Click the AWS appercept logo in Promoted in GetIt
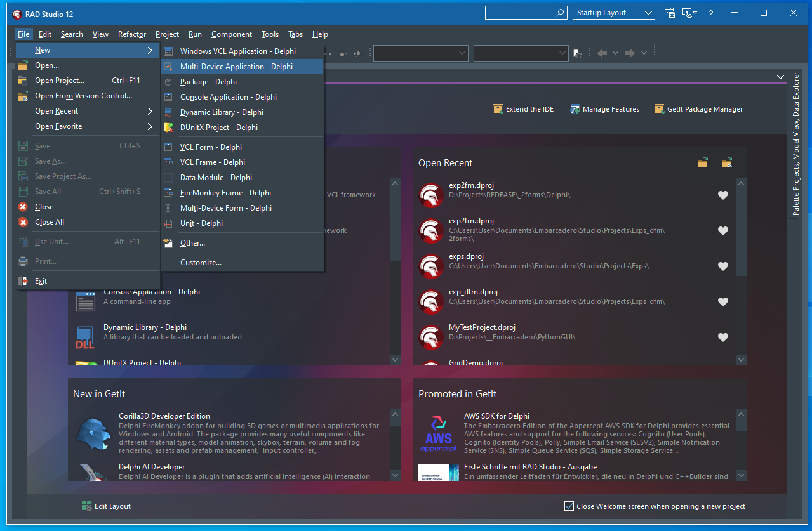 [x=439, y=434]
